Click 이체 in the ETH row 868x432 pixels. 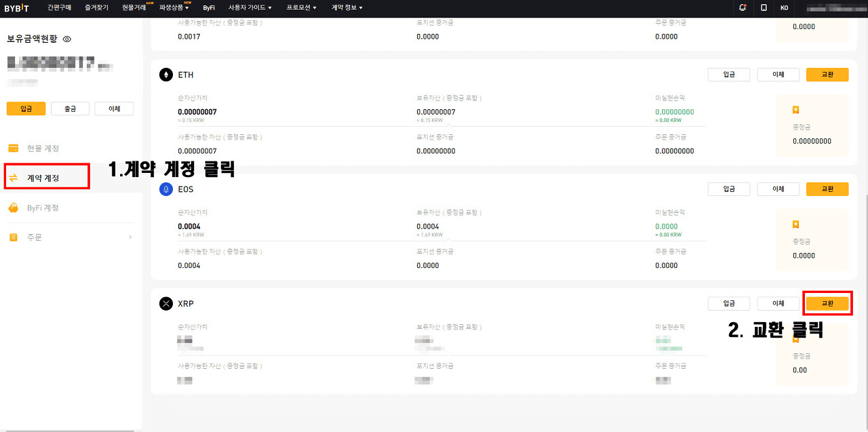[x=778, y=75]
